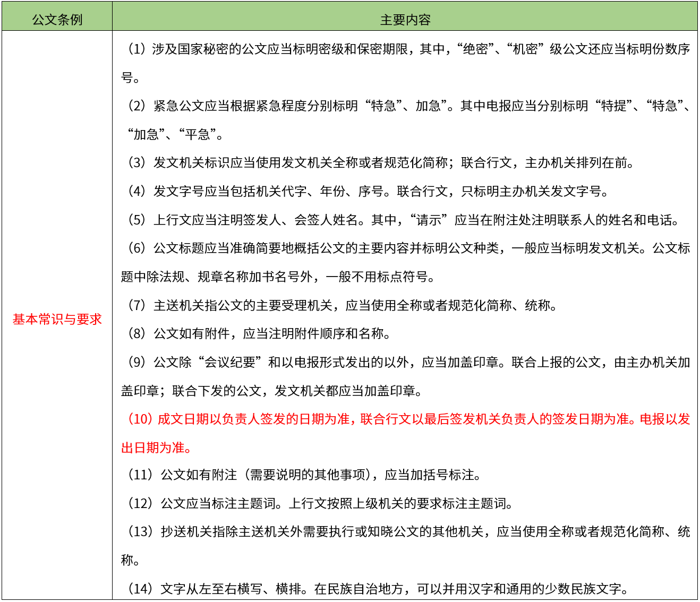Click the '公文条例' column header
The image size is (700, 602).
tap(57, 20)
